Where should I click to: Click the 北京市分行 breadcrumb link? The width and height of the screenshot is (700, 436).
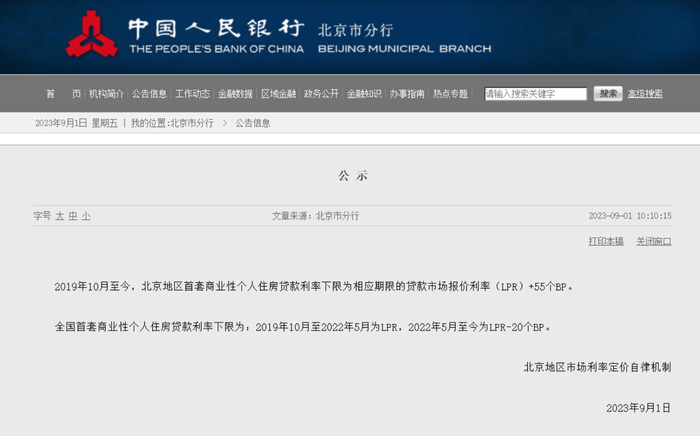[192, 123]
